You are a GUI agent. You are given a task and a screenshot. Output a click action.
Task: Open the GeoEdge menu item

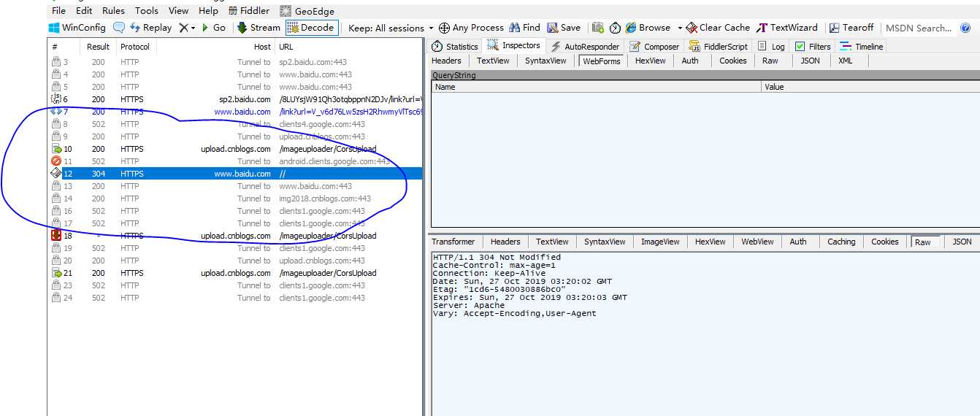[307, 11]
